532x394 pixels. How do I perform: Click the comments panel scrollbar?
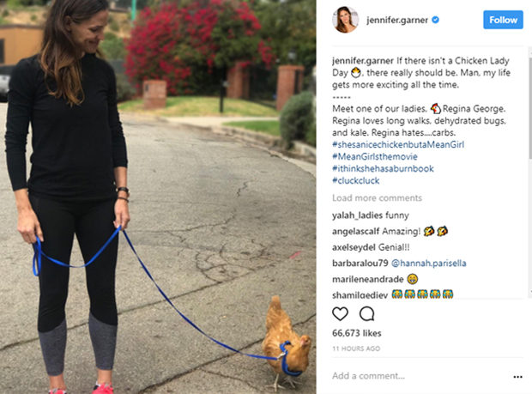530,108
